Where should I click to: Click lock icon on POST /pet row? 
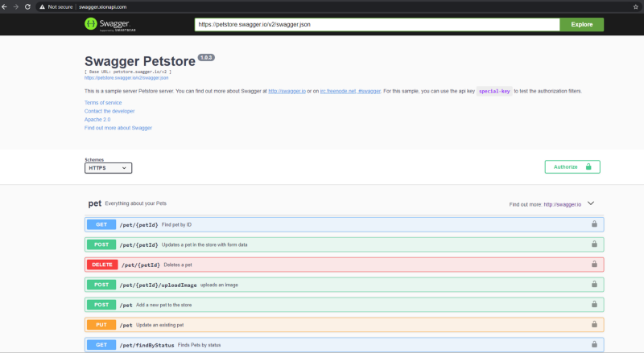tap(594, 304)
